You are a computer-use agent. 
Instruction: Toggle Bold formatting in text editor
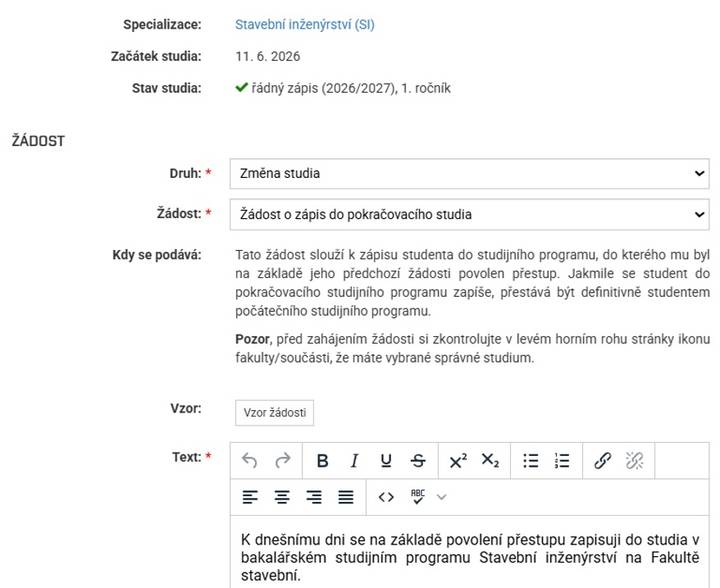323,460
